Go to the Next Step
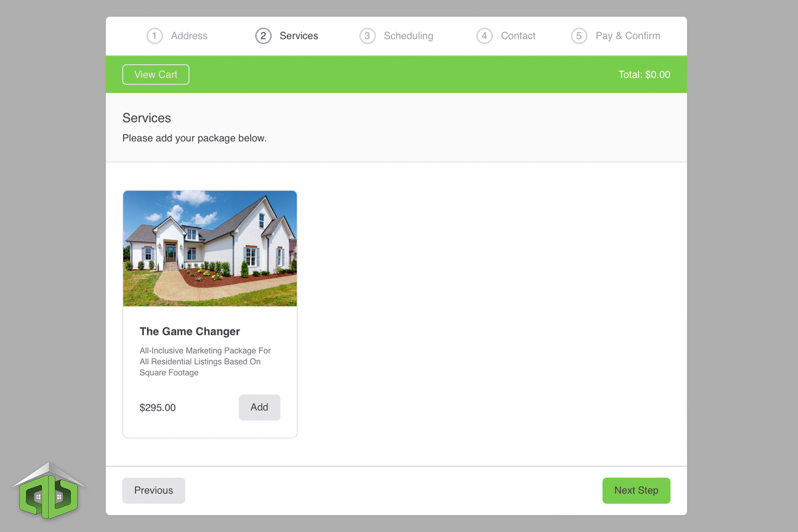The height and width of the screenshot is (532, 798). [636, 490]
